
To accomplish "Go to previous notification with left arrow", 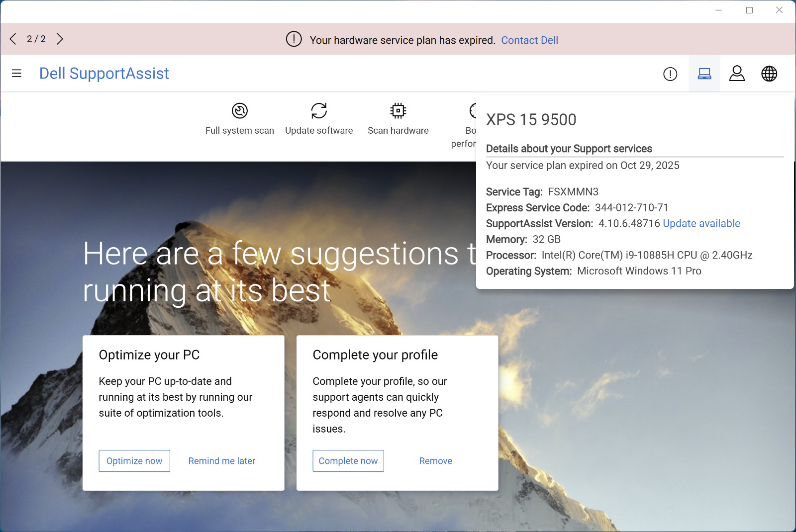I will click(x=13, y=39).
